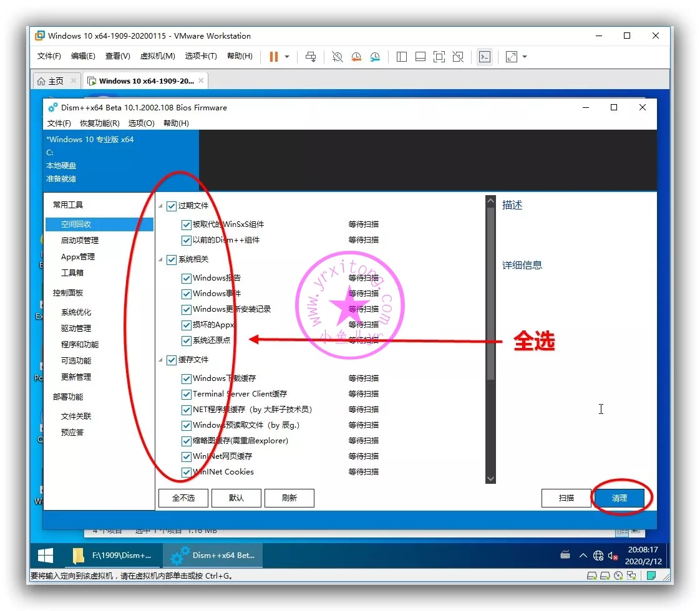Click the 扫描 button
Image resolution: width=700 pixels, height=611 pixels.
coord(566,498)
